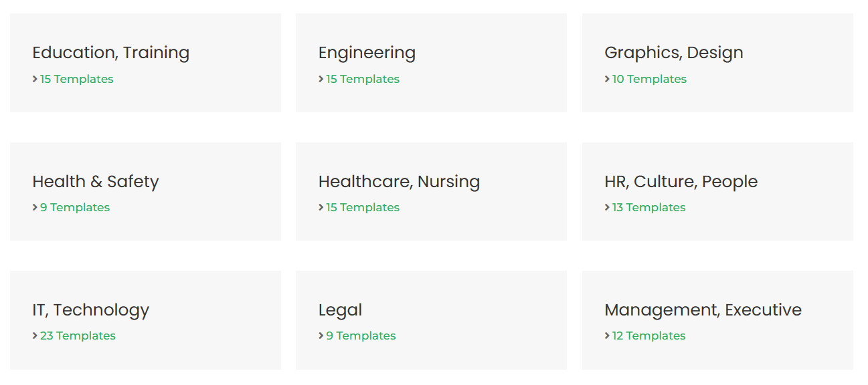
Task: Select the Healthcare, Nursing category card
Action: [x=430, y=191]
